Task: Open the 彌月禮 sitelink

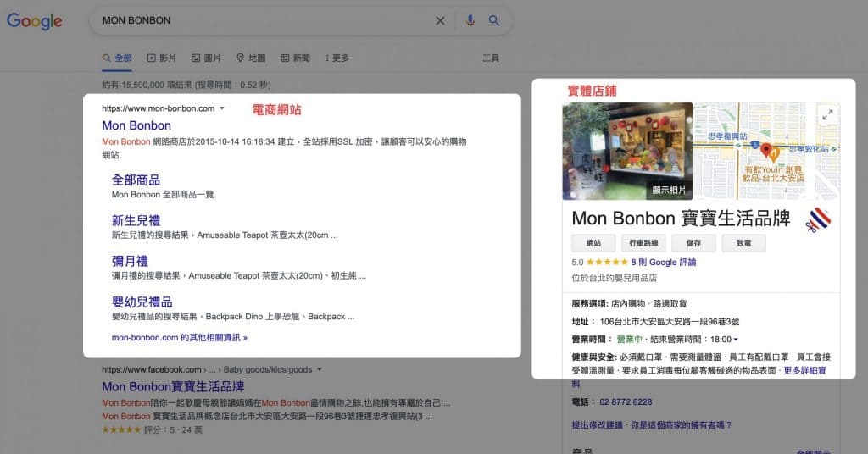Action: (x=130, y=260)
